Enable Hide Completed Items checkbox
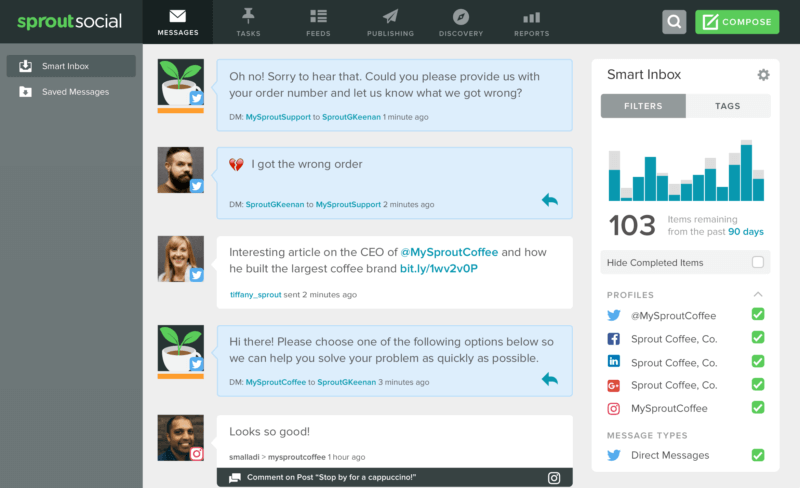Image resolution: width=800 pixels, height=488 pixels. tap(758, 262)
